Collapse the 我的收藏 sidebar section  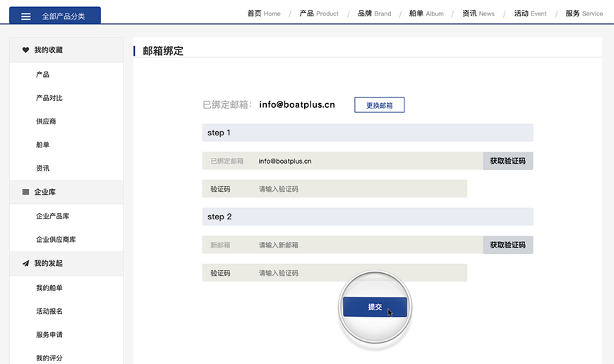click(x=66, y=50)
